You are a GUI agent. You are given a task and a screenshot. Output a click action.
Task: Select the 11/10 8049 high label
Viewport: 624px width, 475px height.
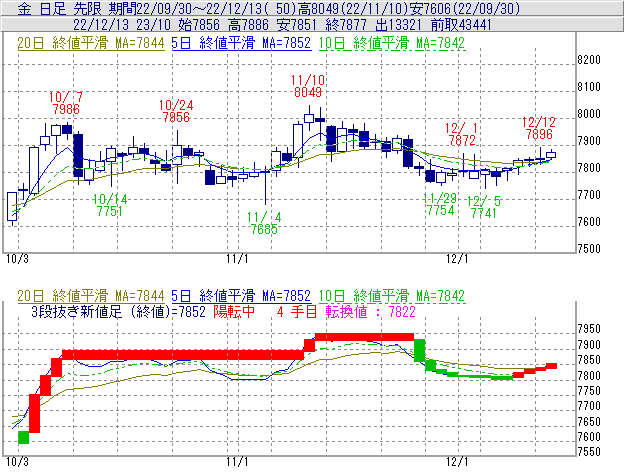click(x=308, y=86)
